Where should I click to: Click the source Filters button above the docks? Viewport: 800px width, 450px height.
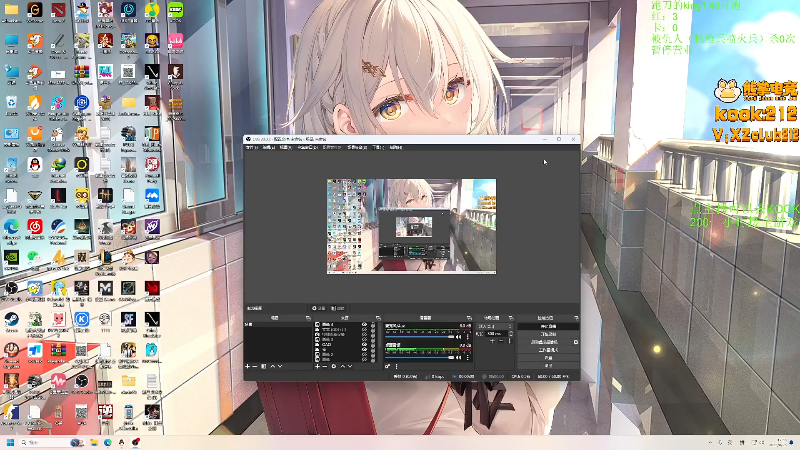click(338, 308)
